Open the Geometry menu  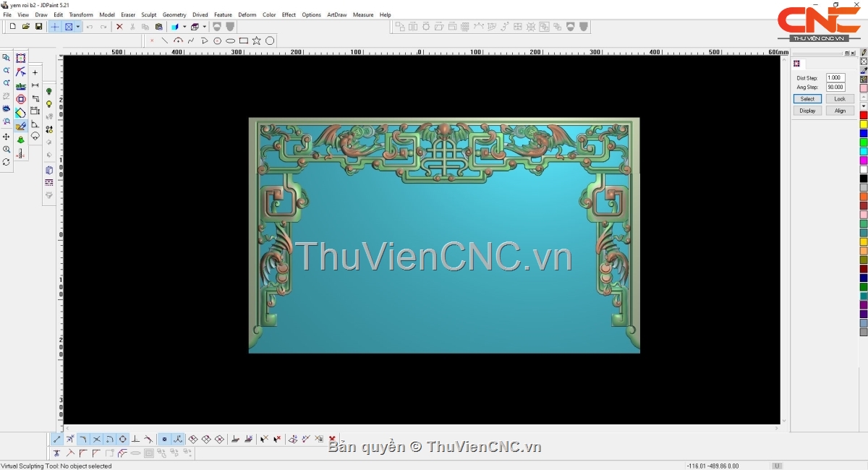[x=174, y=14]
